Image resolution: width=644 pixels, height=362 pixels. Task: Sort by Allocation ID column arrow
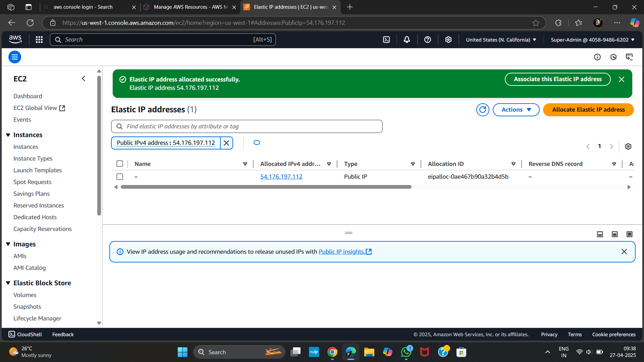[514, 164]
